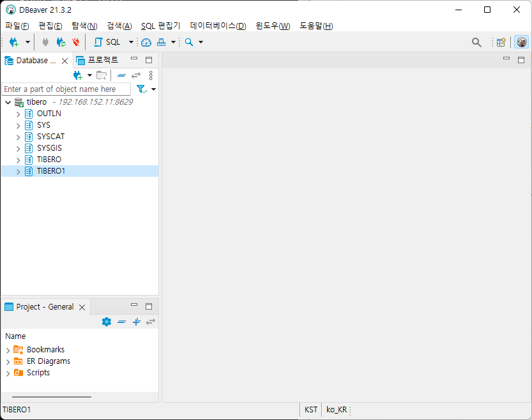Open a new database connection
Viewport: 532px width, 420px height.
point(14,42)
